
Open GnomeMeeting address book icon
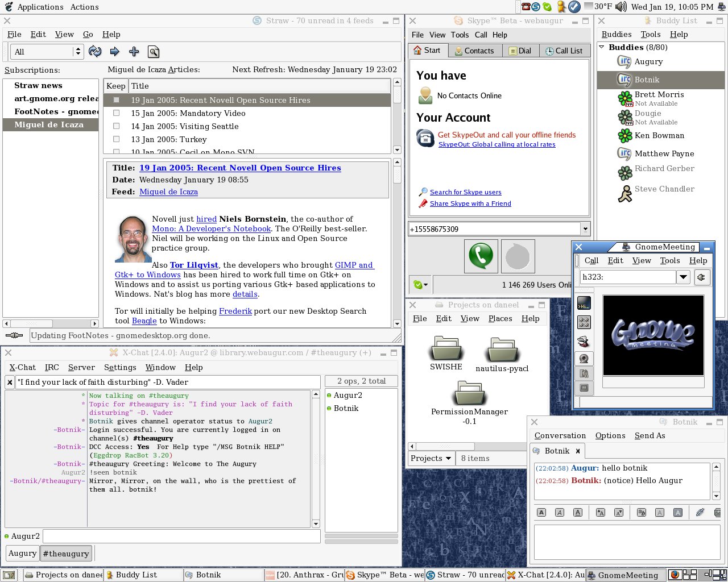click(584, 341)
